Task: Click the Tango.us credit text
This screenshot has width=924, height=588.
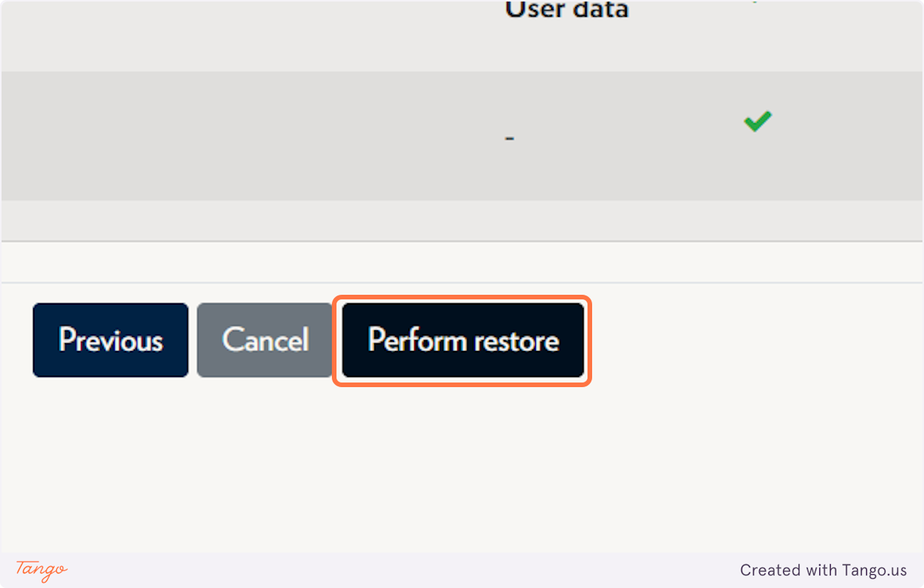Action: 823,570
